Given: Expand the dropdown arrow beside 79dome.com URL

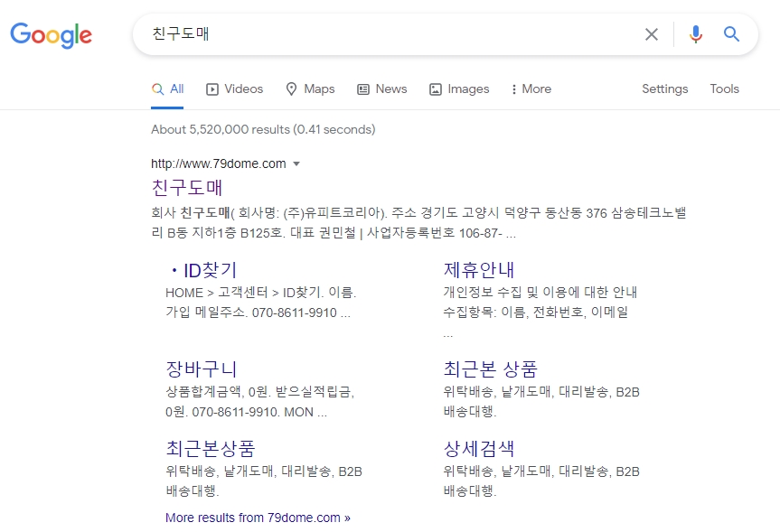Looking at the screenshot, I should coord(296,163).
